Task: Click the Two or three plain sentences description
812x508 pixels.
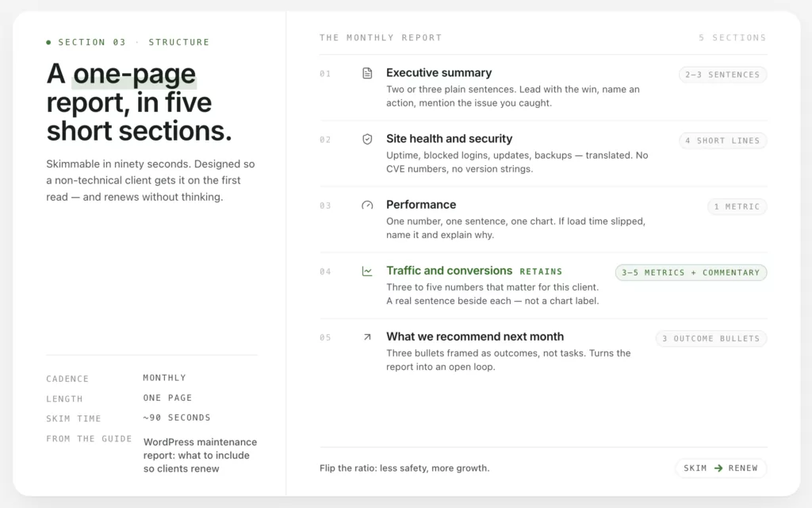Action: click(x=513, y=96)
